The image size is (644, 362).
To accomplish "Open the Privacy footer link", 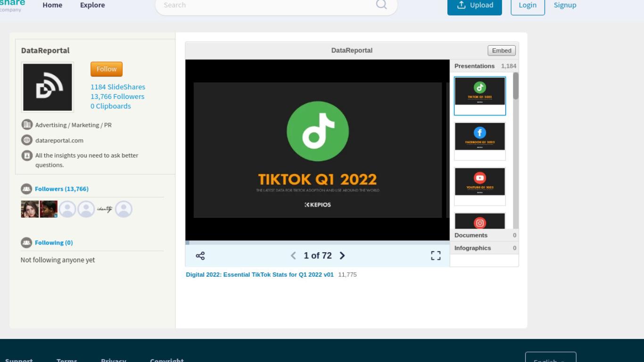I will tap(114, 360).
